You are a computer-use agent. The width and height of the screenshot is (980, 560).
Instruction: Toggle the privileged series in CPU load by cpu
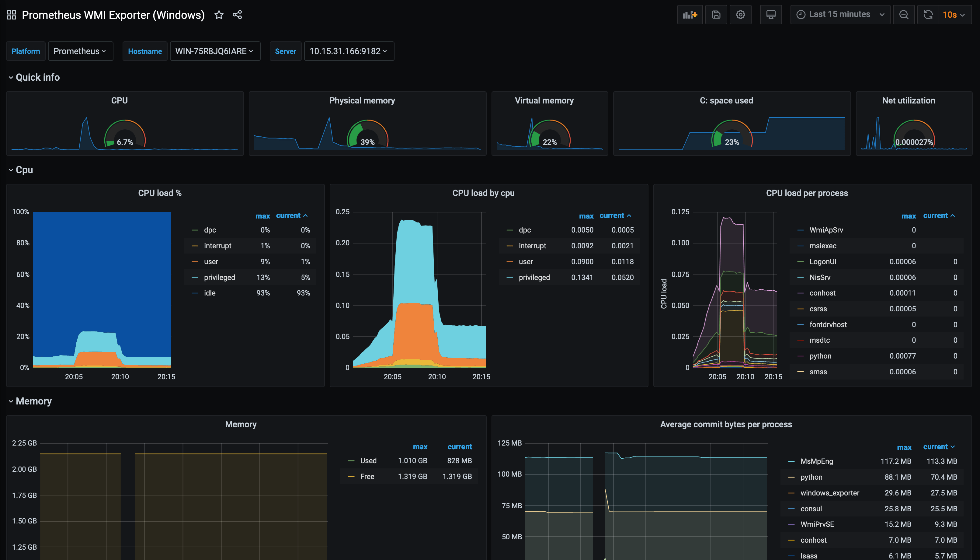534,277
